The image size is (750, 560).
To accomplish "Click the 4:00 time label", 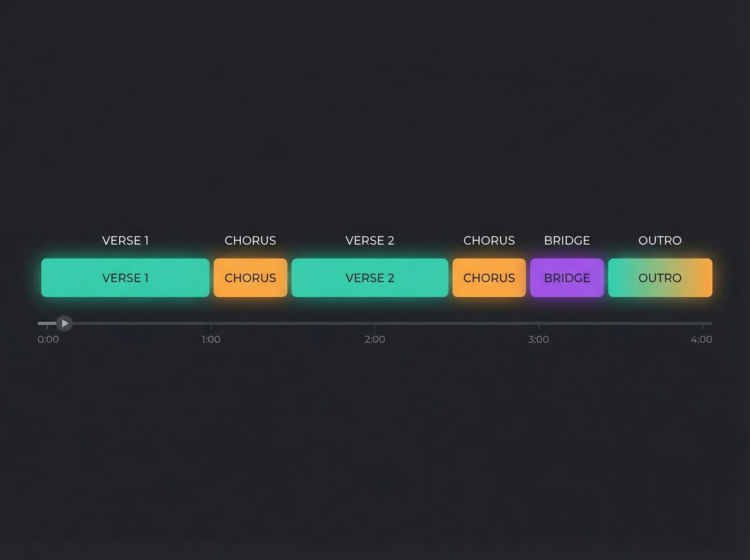I will pyautogui.click(x=702, y=339).
